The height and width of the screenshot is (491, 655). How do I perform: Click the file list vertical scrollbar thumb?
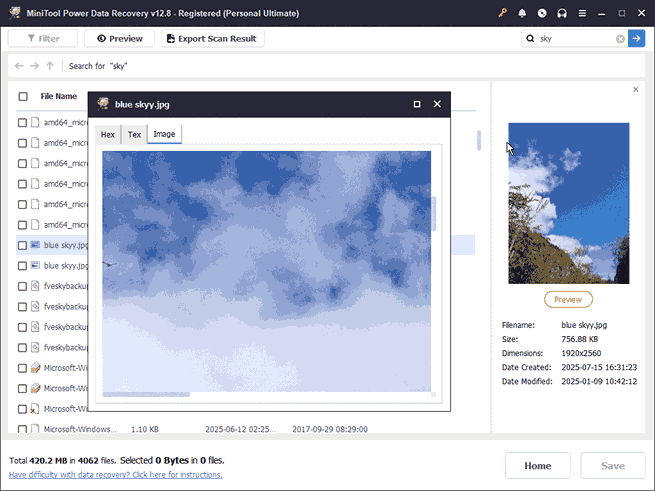479,140
